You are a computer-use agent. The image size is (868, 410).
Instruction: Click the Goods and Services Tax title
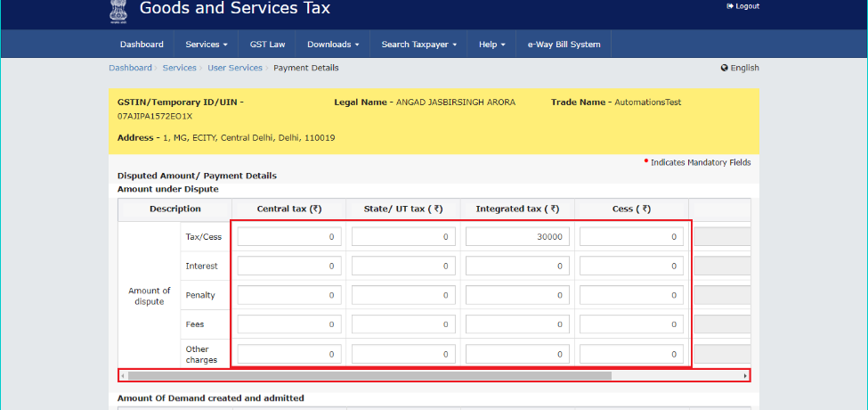coord(235,8)
